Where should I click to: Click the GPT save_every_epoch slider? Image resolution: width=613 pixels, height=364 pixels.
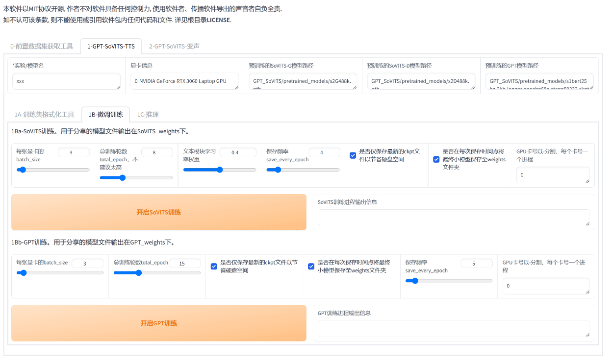pos(449,281)
